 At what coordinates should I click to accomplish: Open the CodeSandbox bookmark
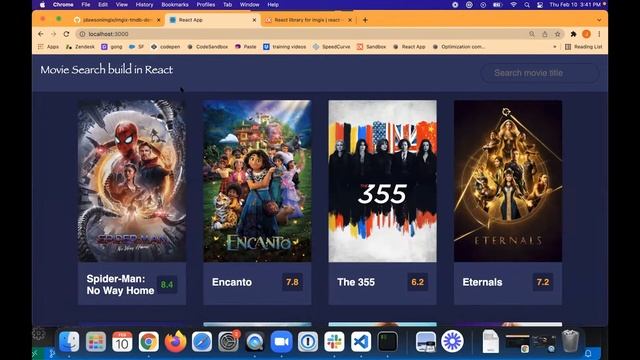(207, 47)
